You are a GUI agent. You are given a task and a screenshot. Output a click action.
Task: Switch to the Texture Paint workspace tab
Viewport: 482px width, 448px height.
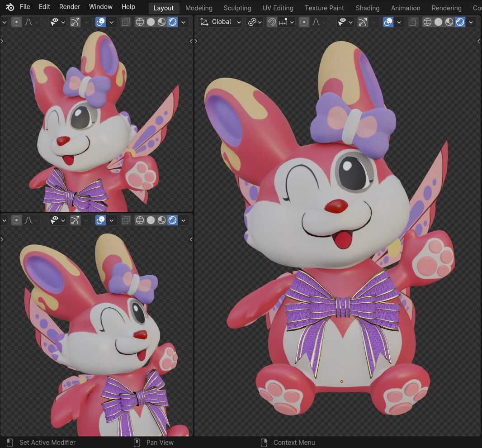pos(324,8)
